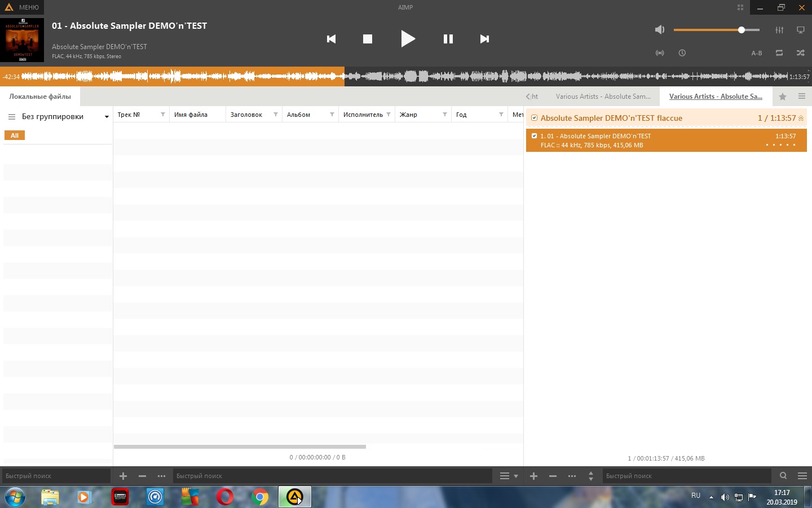Open filter for Исполнитель column
Screen dimensions: 812x508
coord(389,115)
